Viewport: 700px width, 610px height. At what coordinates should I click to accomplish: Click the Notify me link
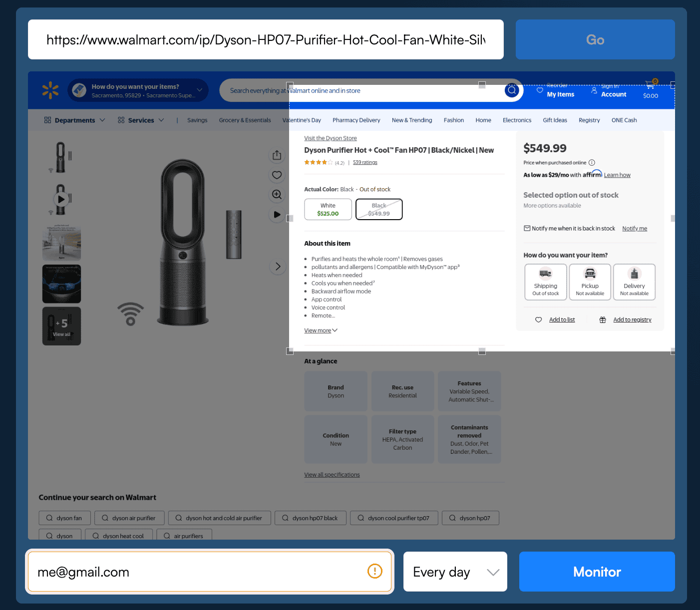tap(635, 229)
